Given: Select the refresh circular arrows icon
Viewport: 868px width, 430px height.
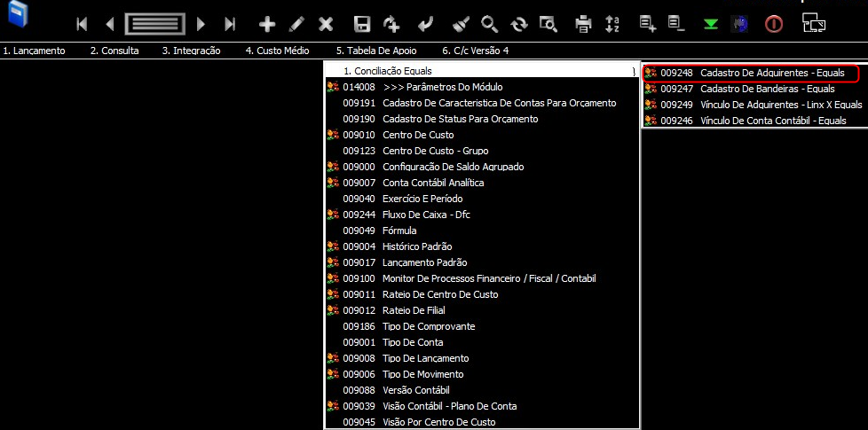Looking at the screenshot, I should [519, 24].
